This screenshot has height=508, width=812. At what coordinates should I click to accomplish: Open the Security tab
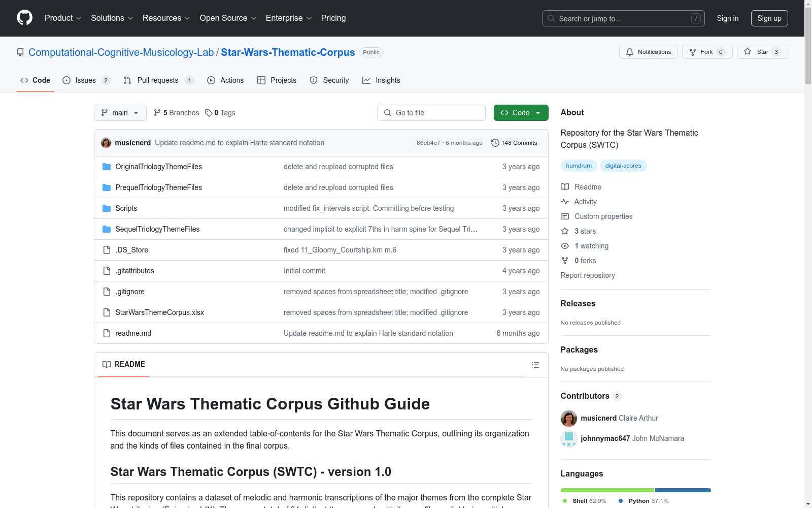[x=329, y=80]
